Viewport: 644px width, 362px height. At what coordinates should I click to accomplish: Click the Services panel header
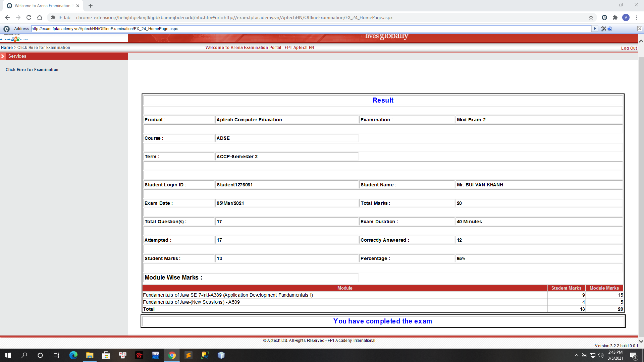pyautogui.click(x=64, y=56)
